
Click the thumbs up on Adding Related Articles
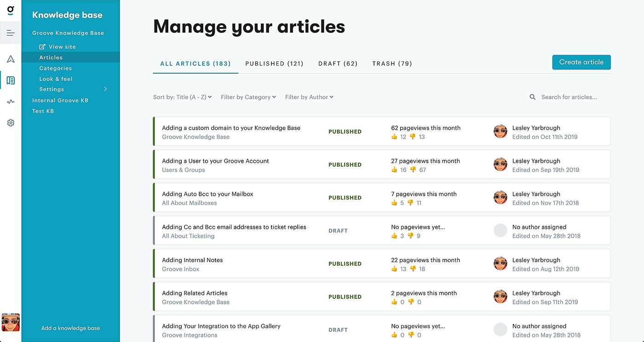395,302
